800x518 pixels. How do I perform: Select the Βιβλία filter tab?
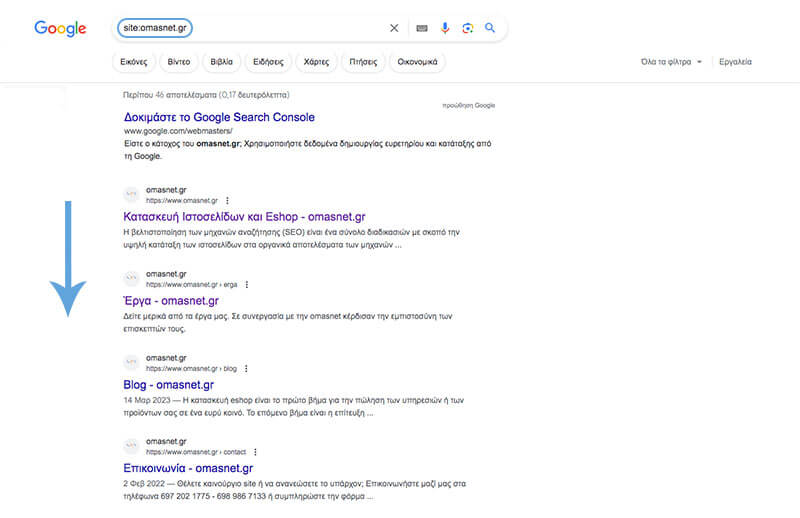pos(221,62)
